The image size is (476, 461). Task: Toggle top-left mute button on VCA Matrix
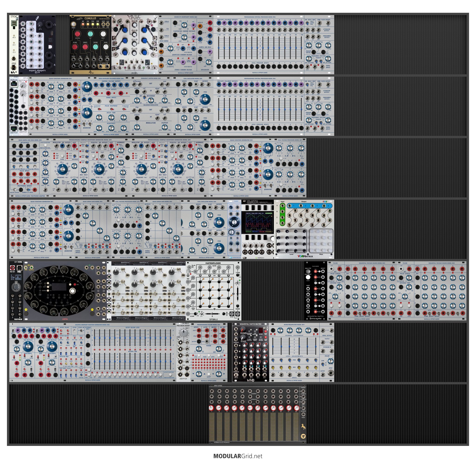(312, 232)
